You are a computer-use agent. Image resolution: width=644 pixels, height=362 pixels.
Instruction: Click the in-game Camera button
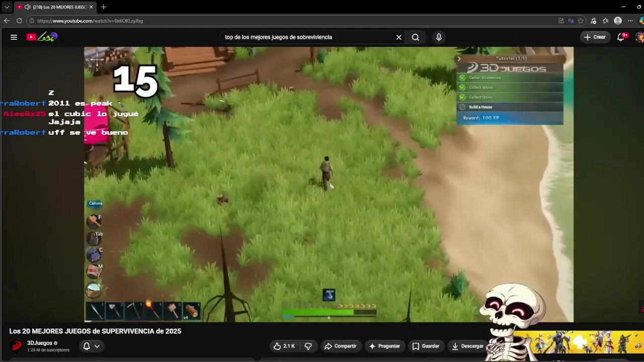tap(95, 204)
